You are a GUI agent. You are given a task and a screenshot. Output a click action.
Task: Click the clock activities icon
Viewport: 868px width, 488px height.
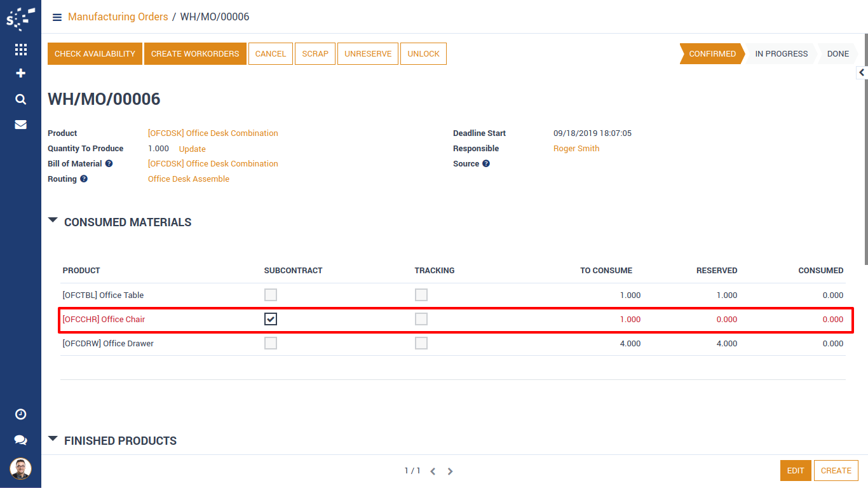pos(20,414)
